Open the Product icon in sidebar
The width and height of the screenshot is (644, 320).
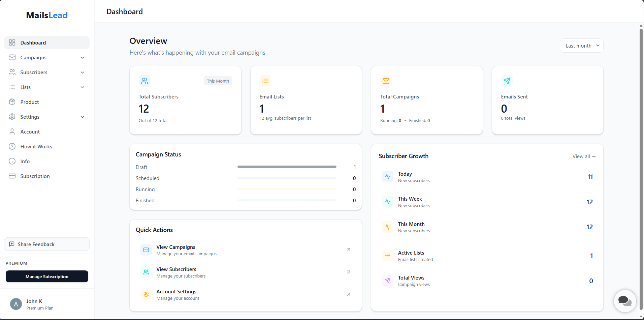[x=12, y=102]
